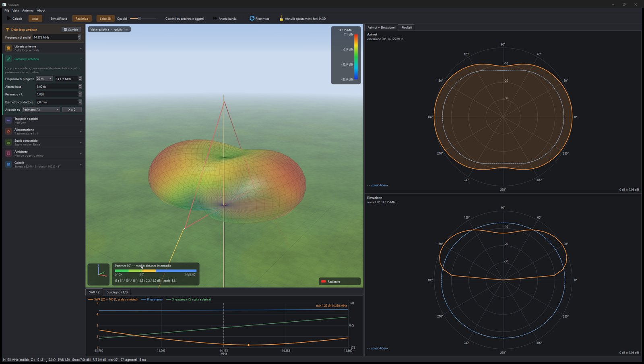Image resolution: width=644 pixels, height=364 pixels.
Task: Open the Accorda su Perimetro dropdown
Action: (x=41, y=110)
